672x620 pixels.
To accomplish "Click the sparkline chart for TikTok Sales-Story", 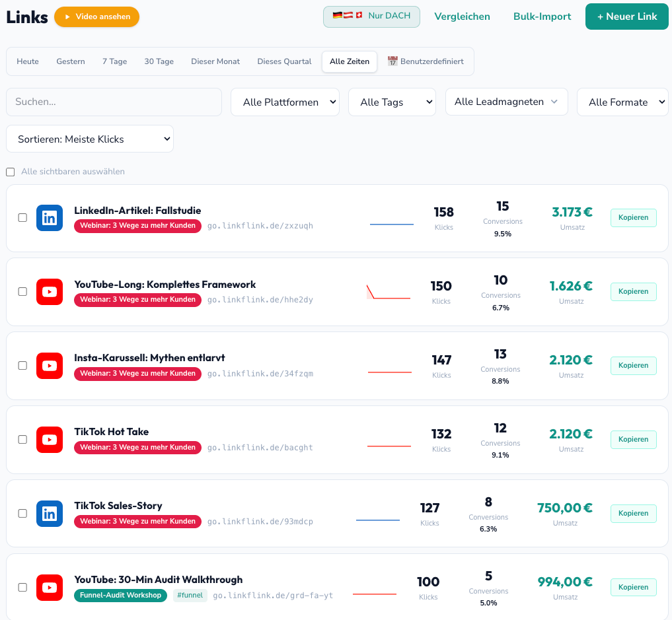I will [378, 520].
